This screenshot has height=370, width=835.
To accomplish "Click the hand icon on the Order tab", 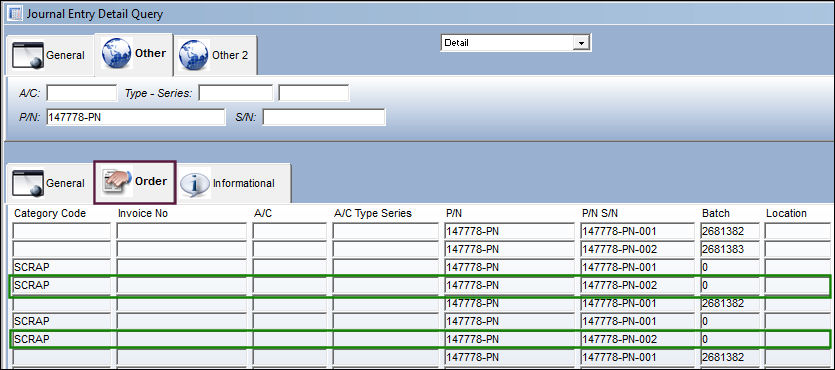I will tap(117, 182).
